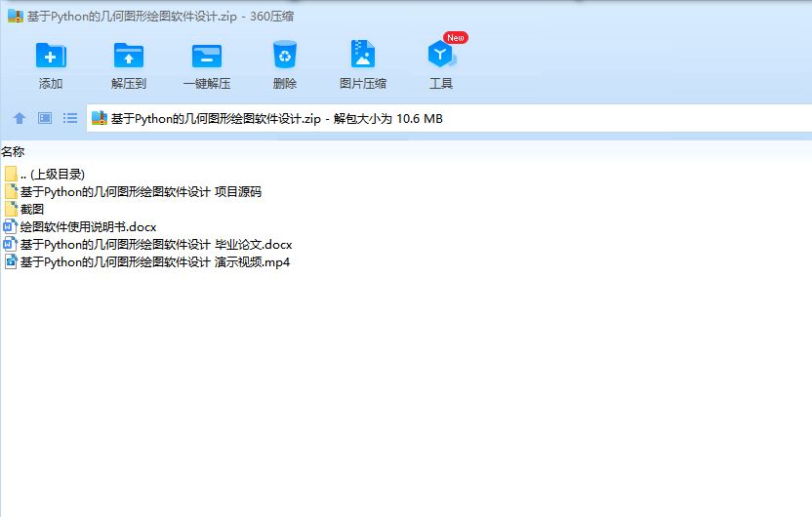Image resolution: width=812 pixels, height=517 pixels.
Task: Click the zip archive icon in address bar
Action: click(x=100, y=118)
